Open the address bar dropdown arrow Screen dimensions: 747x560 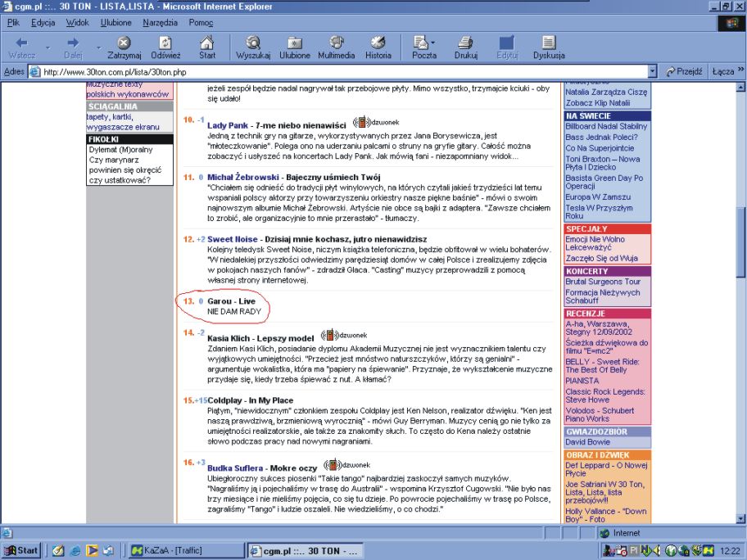[x=653, y=72]
